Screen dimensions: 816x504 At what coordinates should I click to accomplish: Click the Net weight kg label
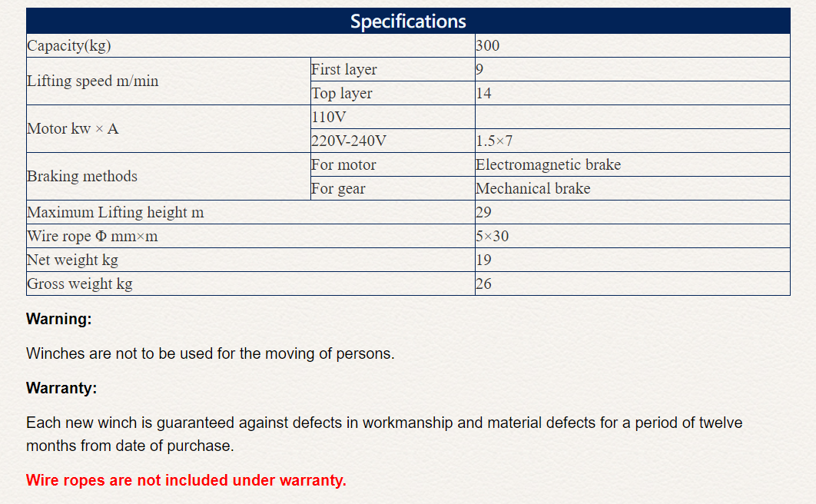pos(73,260)
